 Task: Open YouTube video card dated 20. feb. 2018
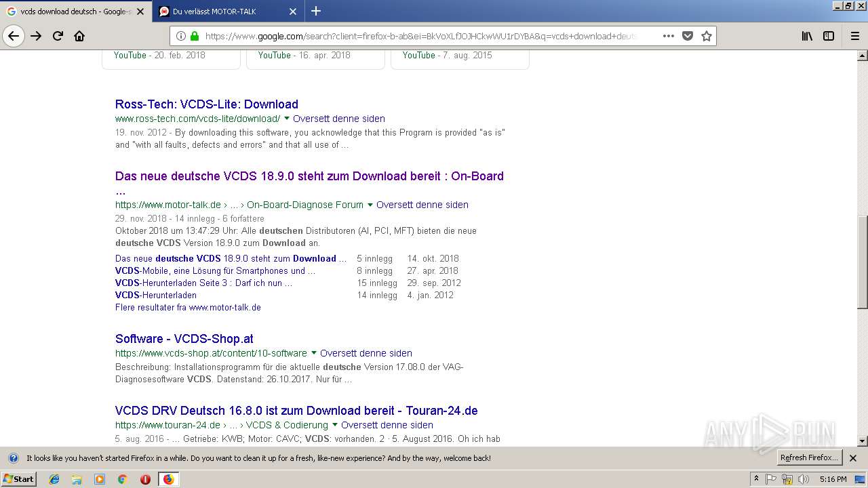click(171, 58)
